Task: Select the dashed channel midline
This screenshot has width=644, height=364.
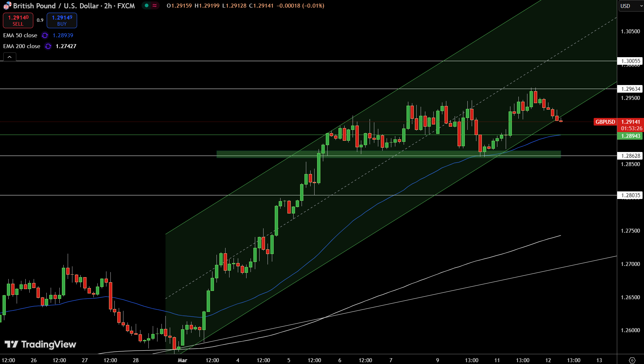Action: 391,158
